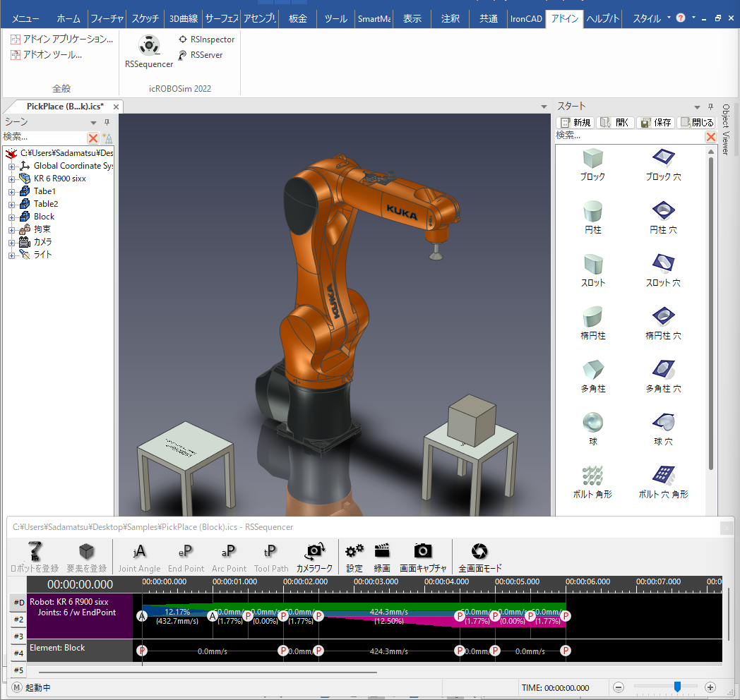The width and height of the screenshot is (740, 700).
Task: Open the Sketch ribbon tab
Action: click(145, 19)
